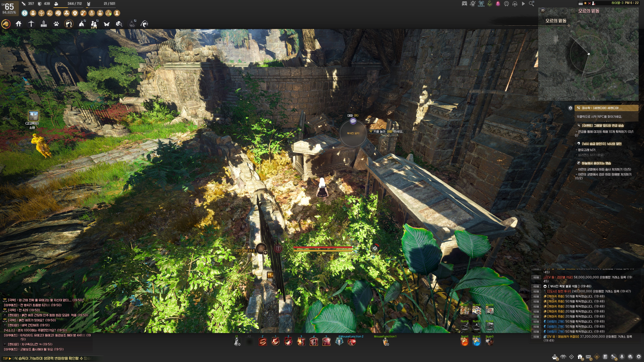
Task: Click the horse mount icon
Action: pos(6,24)
